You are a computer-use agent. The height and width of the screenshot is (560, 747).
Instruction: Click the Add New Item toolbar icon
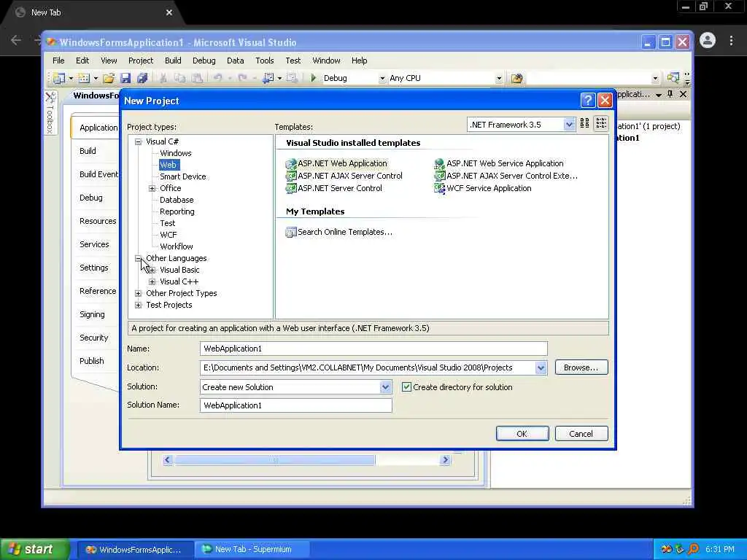pos(84,78)
